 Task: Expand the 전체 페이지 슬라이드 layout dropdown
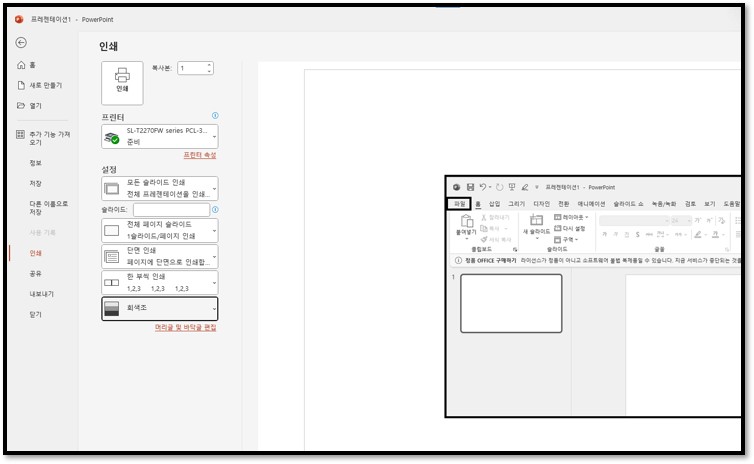[x=160, y=230]
